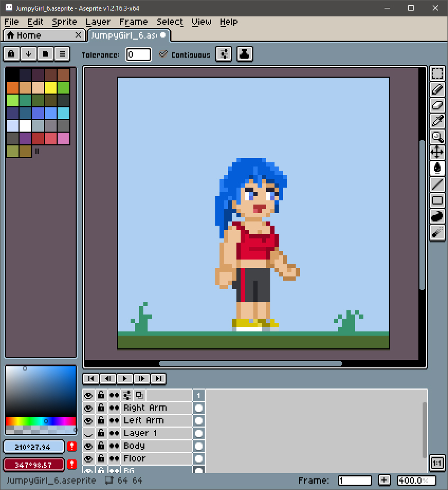Click the palette lock edit button
448x490 pixels.
click(x=11, y=54)
